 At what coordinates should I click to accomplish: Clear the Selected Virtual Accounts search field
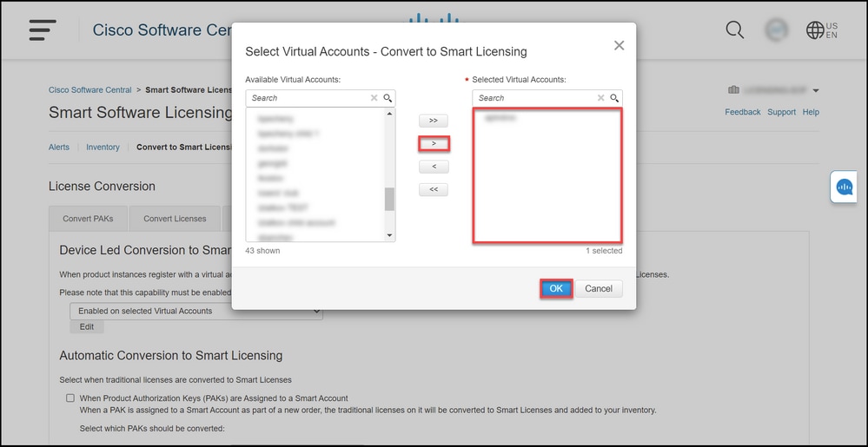point(600,98)
